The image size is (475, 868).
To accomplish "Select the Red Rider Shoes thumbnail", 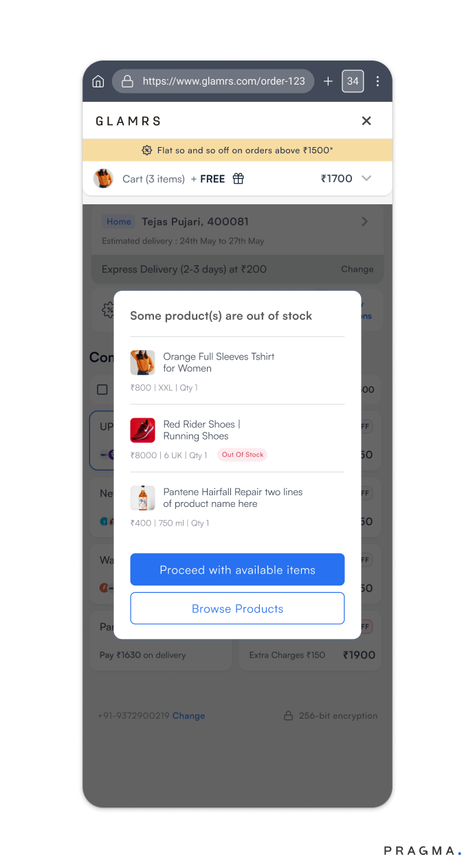I will point(142,430).
